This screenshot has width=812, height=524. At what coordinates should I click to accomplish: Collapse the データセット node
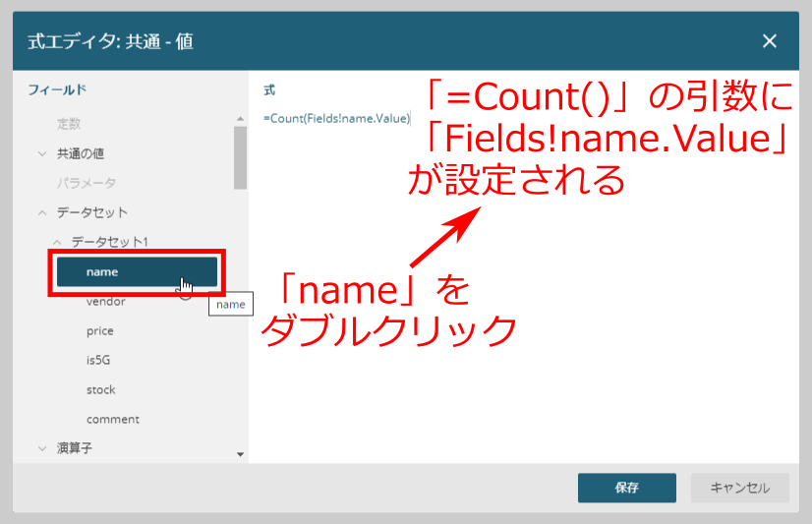(x=42, y=212)
